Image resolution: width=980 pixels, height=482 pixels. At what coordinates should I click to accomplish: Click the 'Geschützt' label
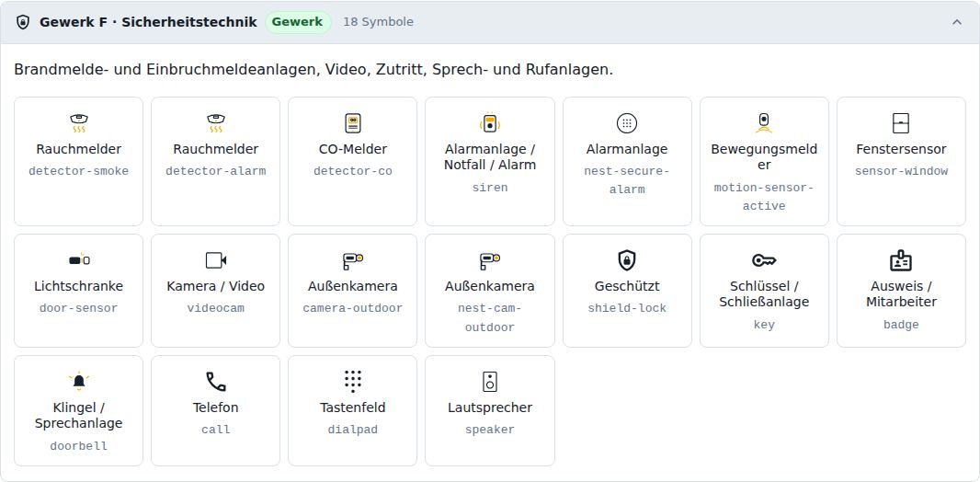[627, 286]
